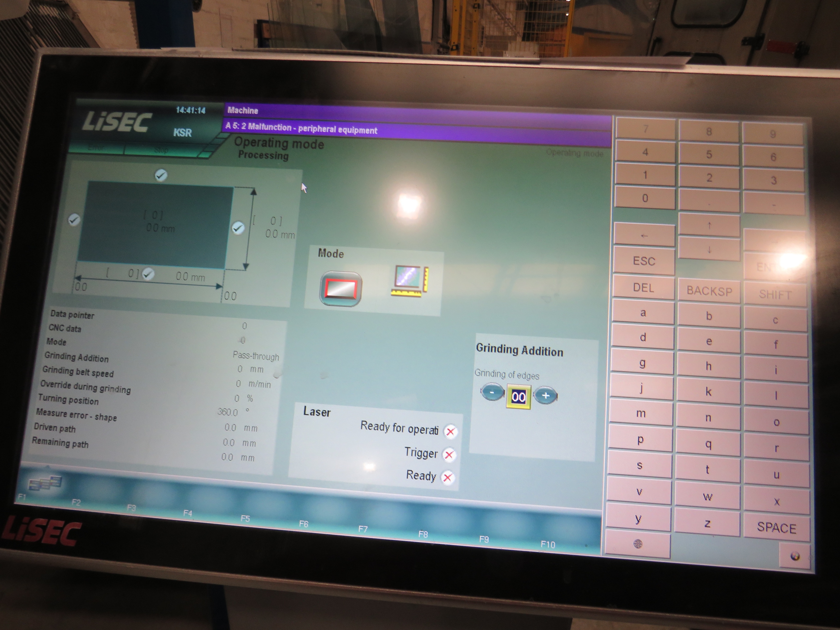Increase grinding addition with the plus button
The image size is (840, 630).
pos(545,396)
